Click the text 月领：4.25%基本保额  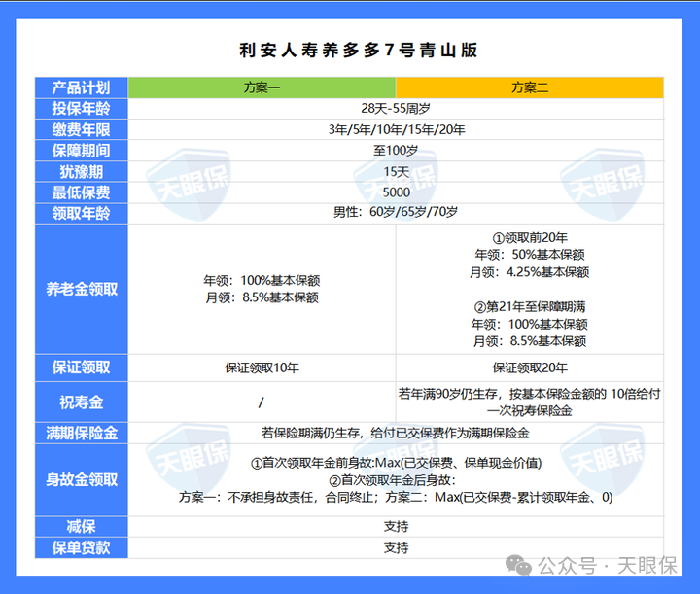pos(530,272)
